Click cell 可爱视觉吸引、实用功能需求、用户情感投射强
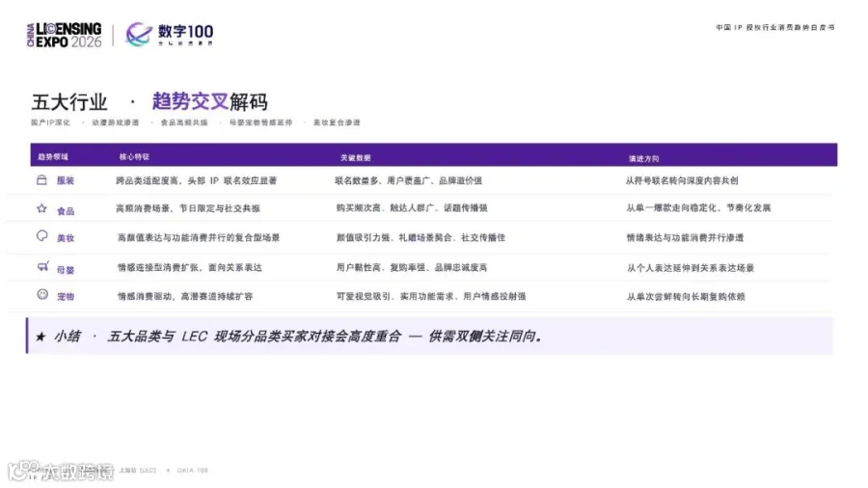This screenshot has width=868, height=488. (x=431, y=297)
